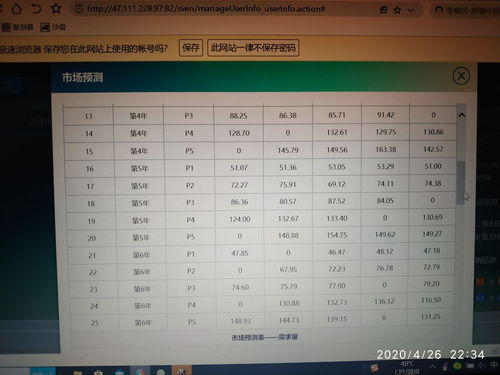Click the 133.40 value in row 19
The width and height of the screenshot is (500, 375).
point(337,218)
